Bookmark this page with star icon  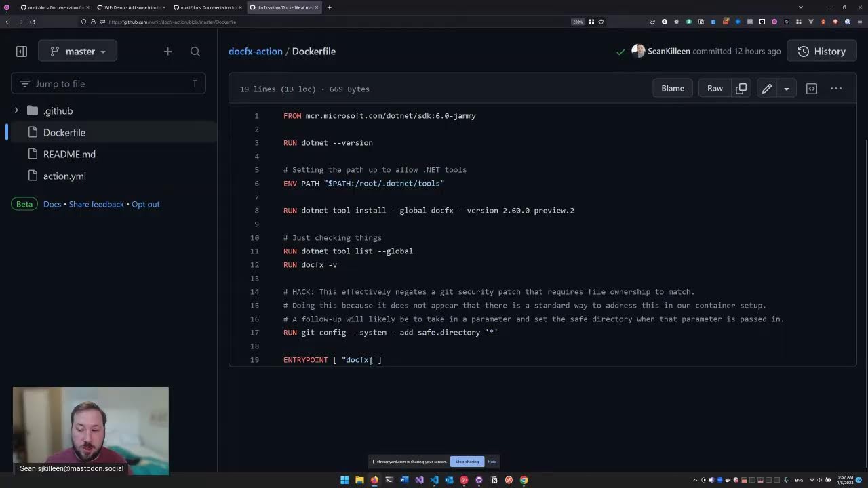pyautogui.click(x=601, y=22)
